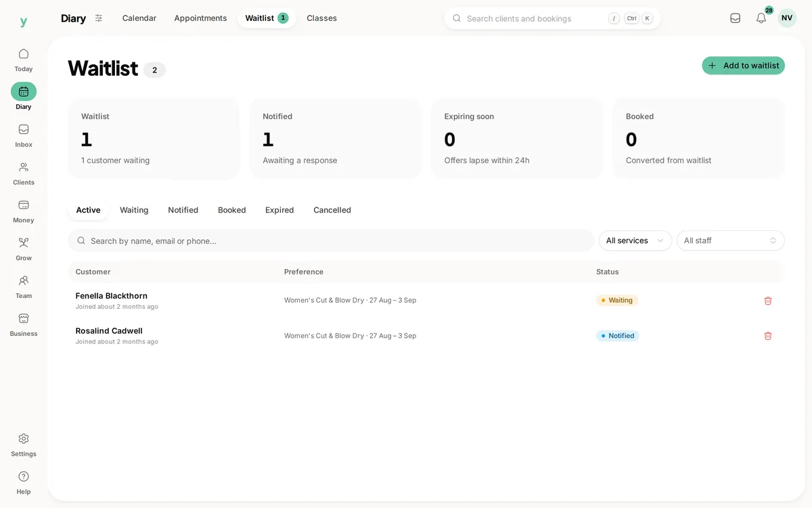
Task: Select the Waitlist tab in top navigation
Action: pyautogui.click(x=267, y=18)
